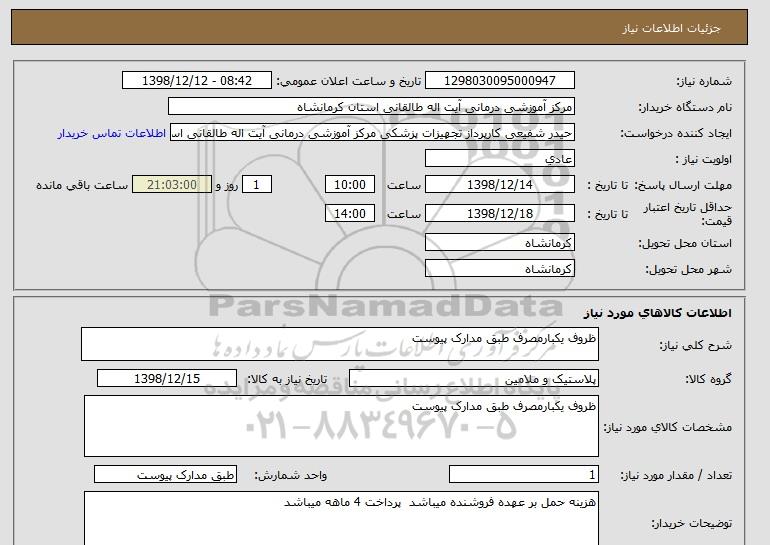This screenshot has height=545, width=770.
Task: Click the توضیحات خریدار label
Action: pos(691,523)
